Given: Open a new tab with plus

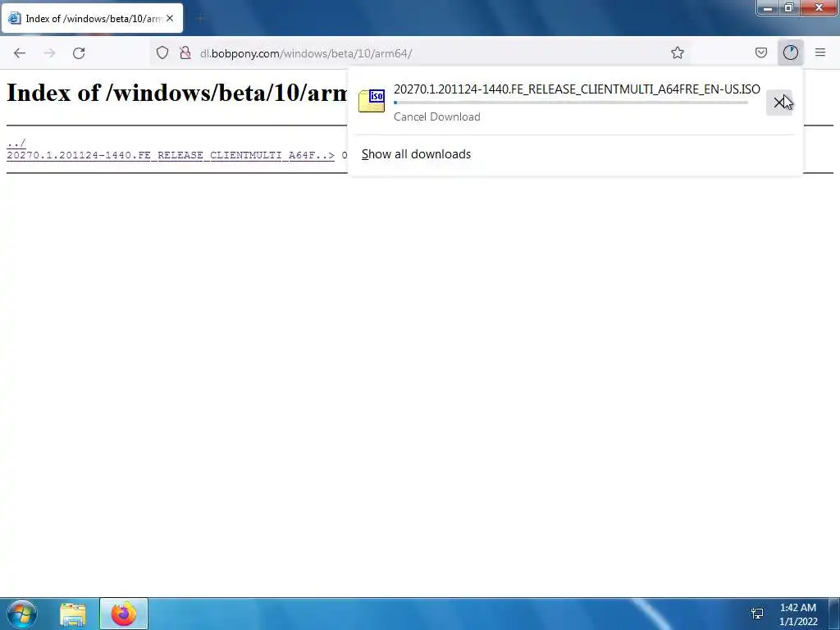Looking at the screenshot, I should (x=200, y=19).
